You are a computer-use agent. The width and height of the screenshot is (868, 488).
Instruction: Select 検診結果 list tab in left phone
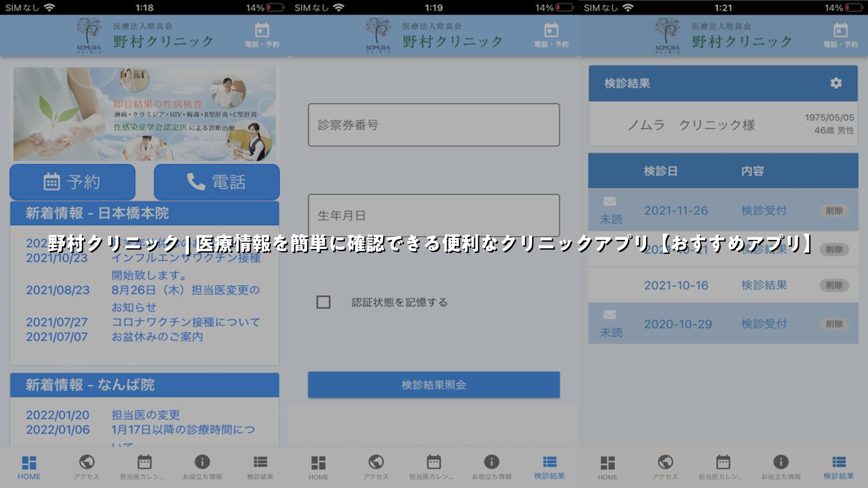click(260, 468)
